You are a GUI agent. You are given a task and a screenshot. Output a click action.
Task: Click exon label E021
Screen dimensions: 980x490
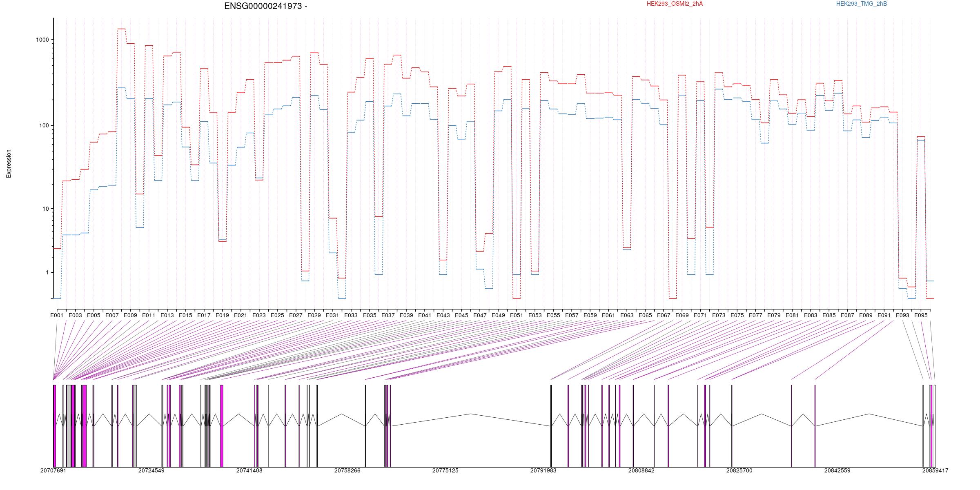tap(241, 315)
